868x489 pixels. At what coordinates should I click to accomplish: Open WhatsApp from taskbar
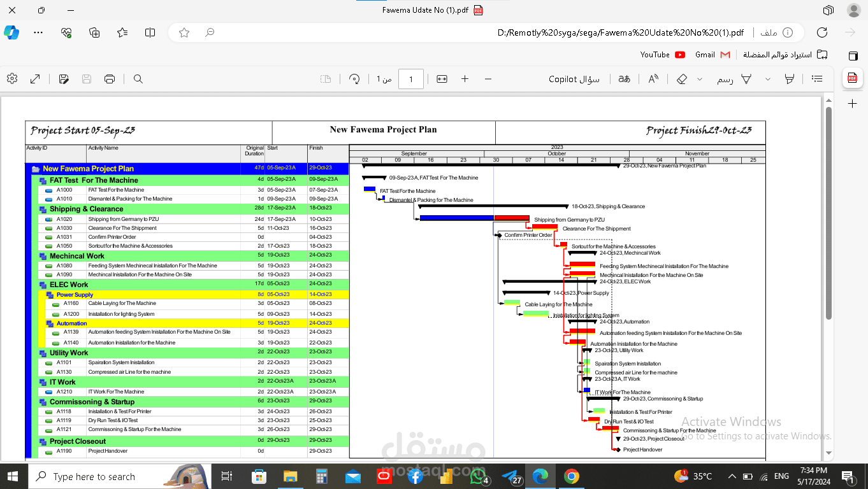click(x=478, y=475)
